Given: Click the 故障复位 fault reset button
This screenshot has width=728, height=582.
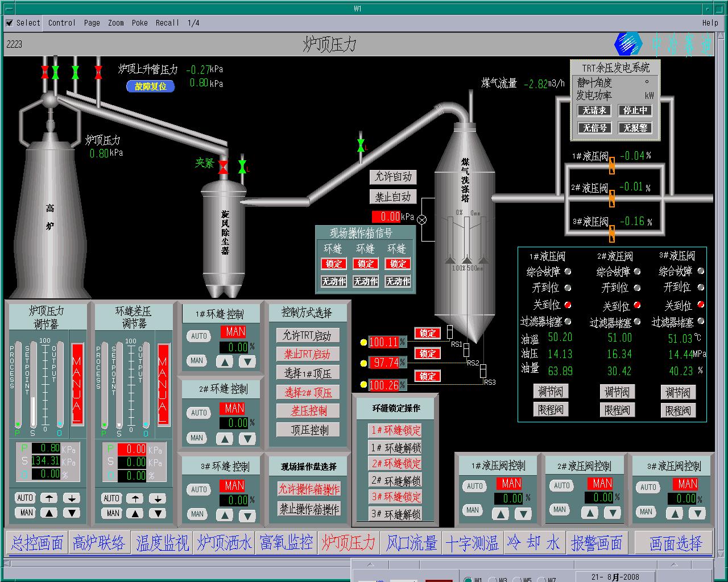Looking at the screenshot, I should (151, 86).
